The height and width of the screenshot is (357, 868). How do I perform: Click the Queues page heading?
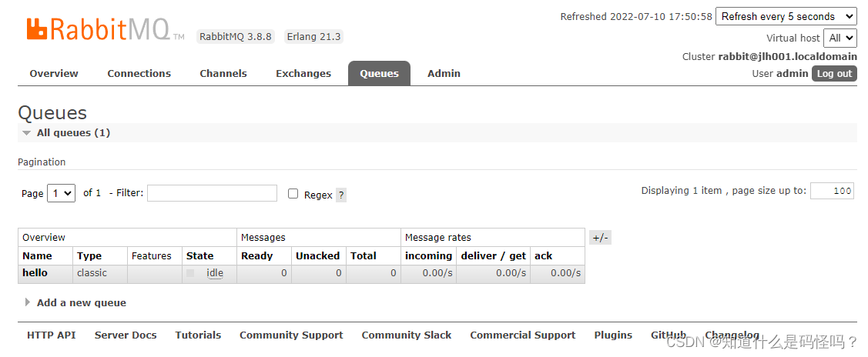(x=52, y=113)
